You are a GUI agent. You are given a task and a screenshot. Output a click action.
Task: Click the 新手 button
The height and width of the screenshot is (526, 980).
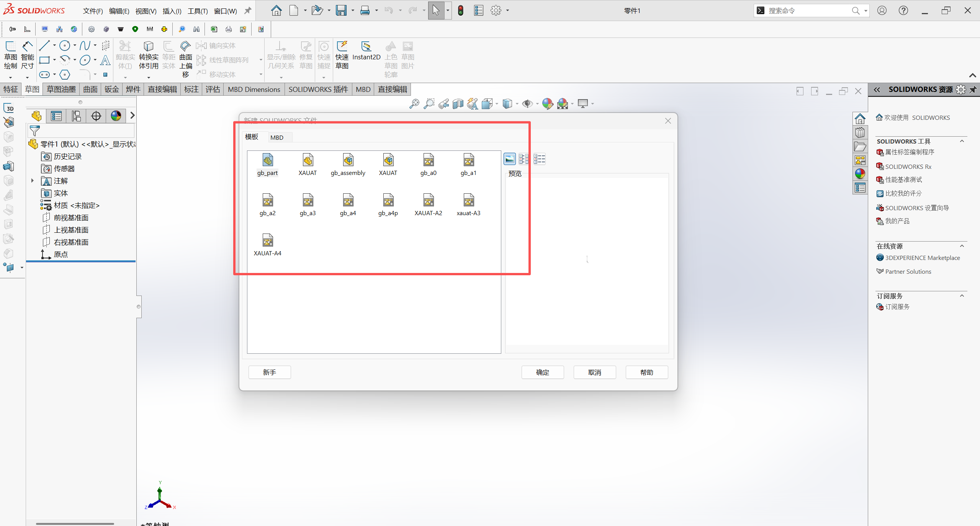click(269, 372)
